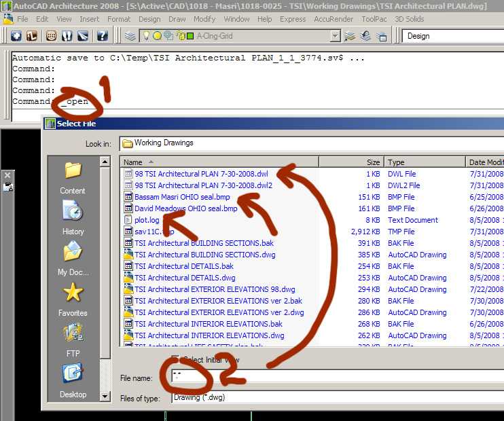Click the AutoCAD application icon in menu bar
Viewport: 504px width, 421px height.
(x=7, y=19)
